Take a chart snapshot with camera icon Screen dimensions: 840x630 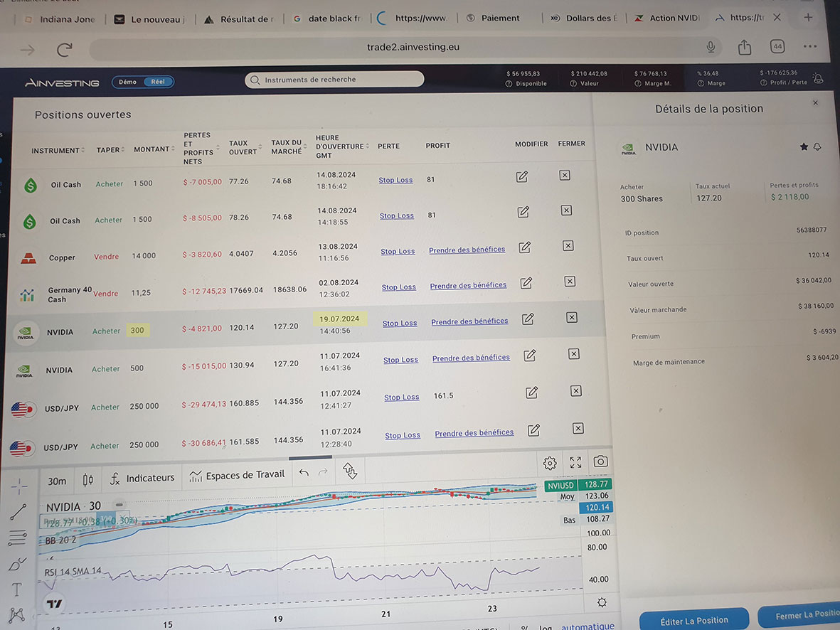[600, 462]
